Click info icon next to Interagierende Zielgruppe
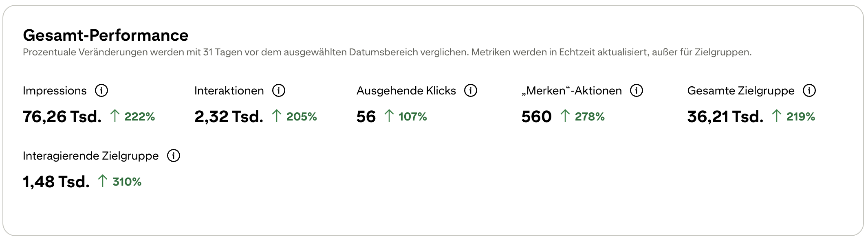The width and height of the screenshot is (868, 241). coord(174,156)
